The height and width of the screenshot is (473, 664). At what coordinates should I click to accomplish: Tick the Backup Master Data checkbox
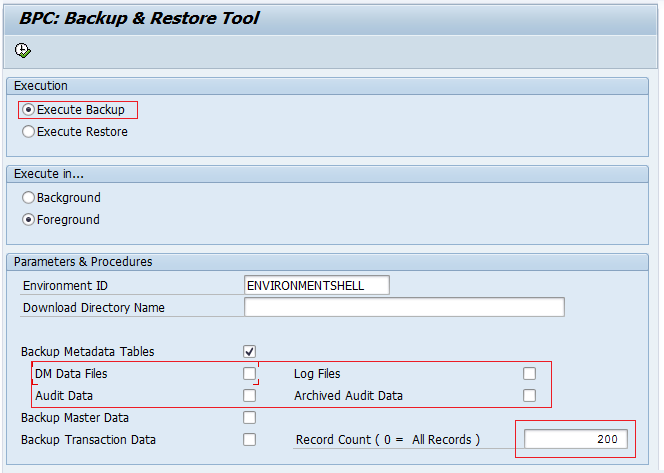click(x=249, y=418)
